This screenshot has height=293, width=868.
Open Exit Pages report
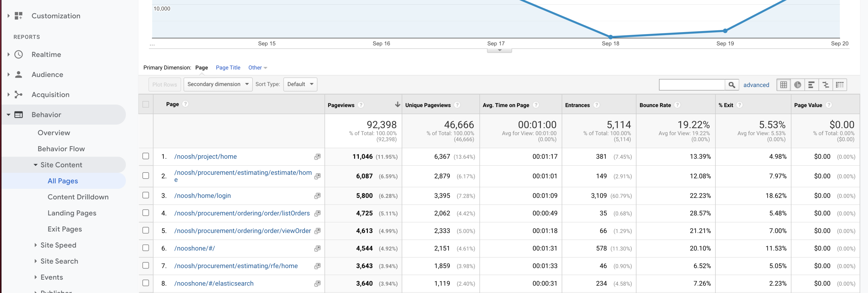[x=65, y=229]
